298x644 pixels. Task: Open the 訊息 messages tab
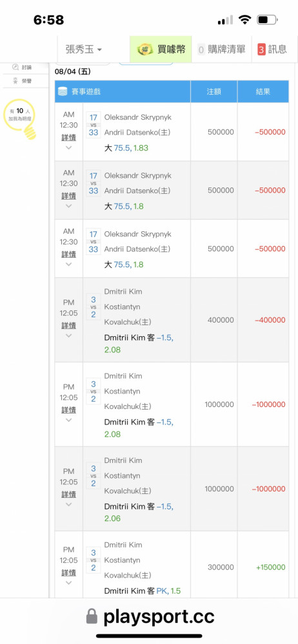pyautogui.click(x=272, y=50)
